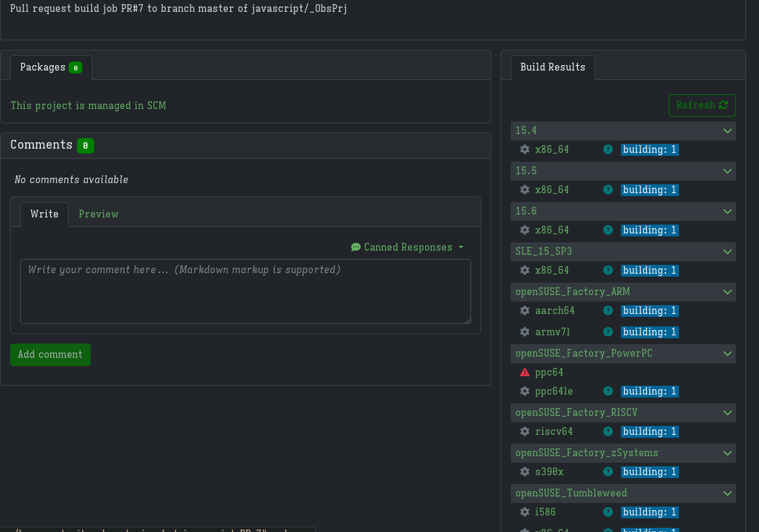Open the Canned Responses dropdown
This screenshot has height=532, width=759.
407,247
